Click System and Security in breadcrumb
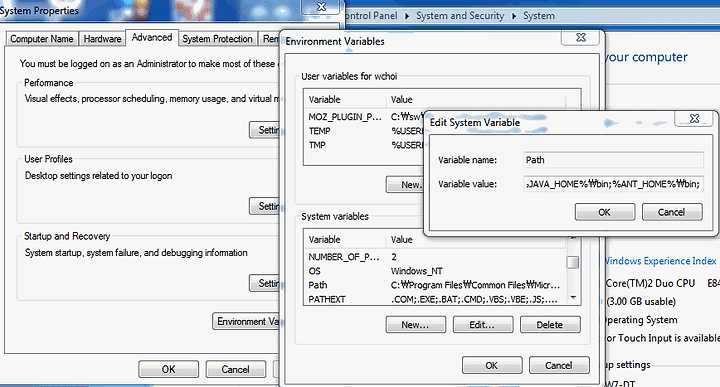This screenshot has height=387, width=720. pos(460,16)
